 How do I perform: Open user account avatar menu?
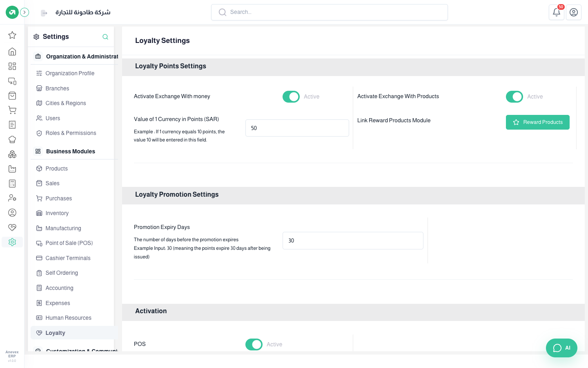click(574, 12)
